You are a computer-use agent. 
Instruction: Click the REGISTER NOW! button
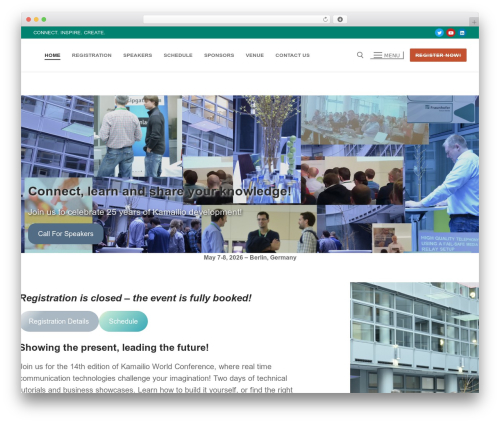pos(438,55)
